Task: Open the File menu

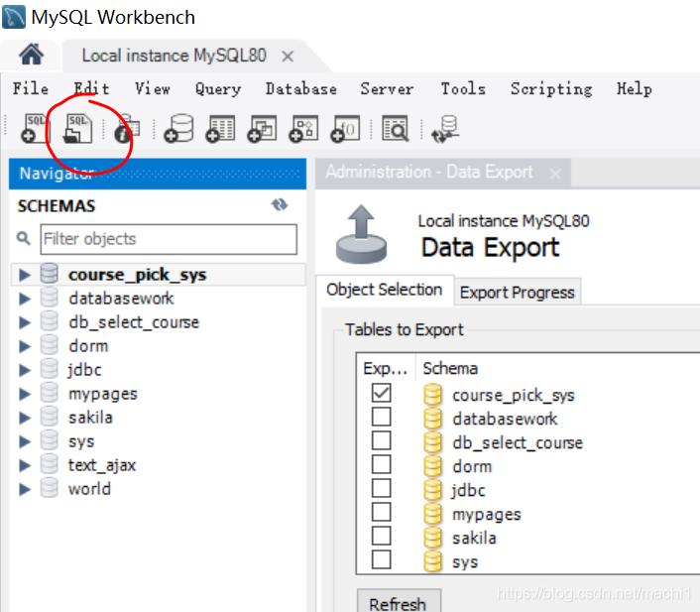Action: (x=31, y=88)
